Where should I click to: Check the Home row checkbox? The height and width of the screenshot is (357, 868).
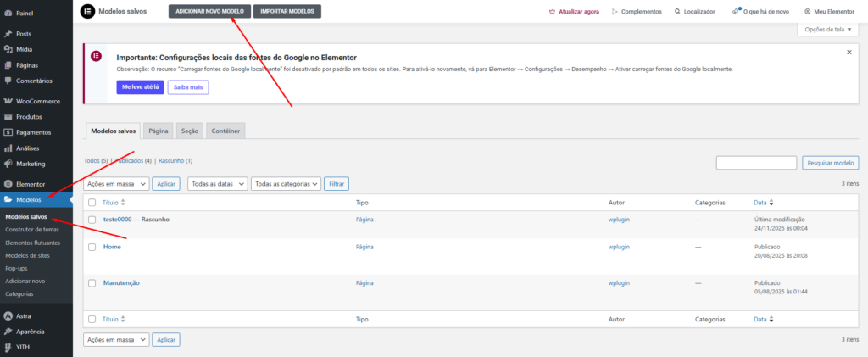click(x=92, y=247)
